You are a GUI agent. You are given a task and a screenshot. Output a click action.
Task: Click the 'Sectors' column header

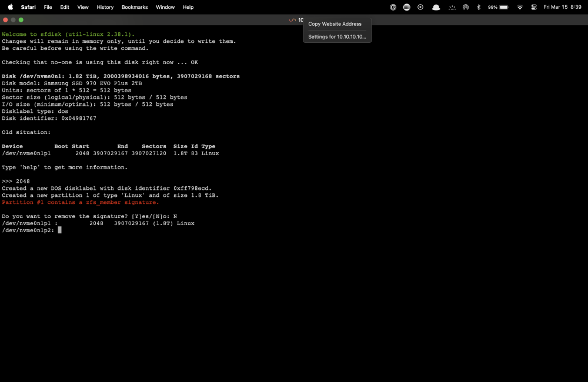click(153, 146)
